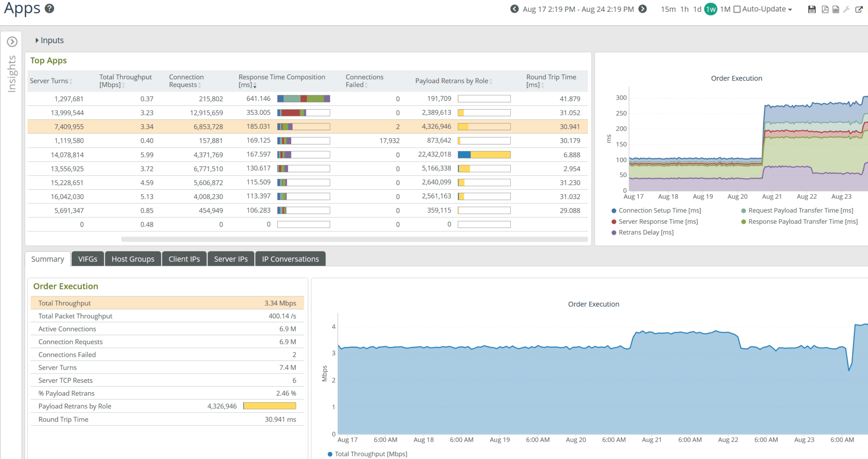
Task: Export the dashboard as PDF
Action: tap(824, 9)
